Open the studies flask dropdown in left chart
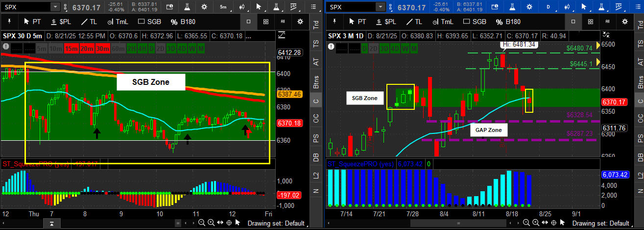 coord(276,7)
